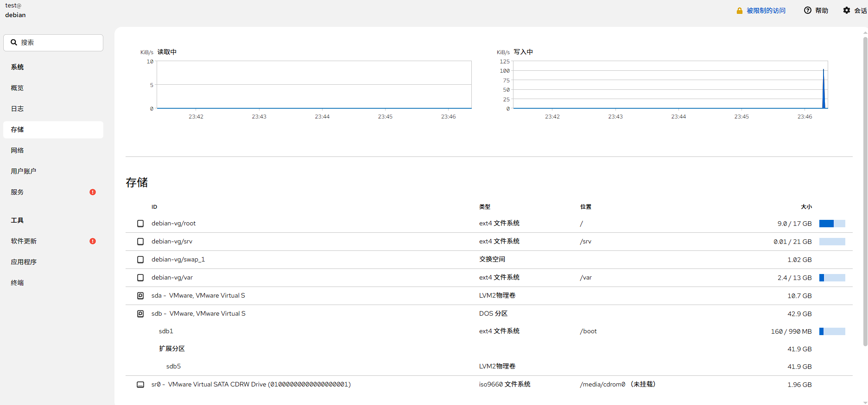Click the search magnifier icon
868x405 pixels.
(14, 43)
